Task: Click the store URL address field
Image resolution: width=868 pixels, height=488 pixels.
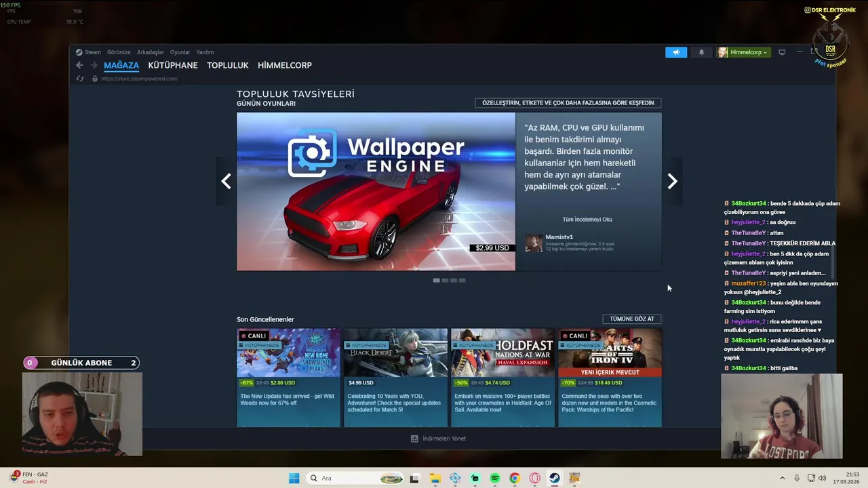Action: (x=139, y=79)
